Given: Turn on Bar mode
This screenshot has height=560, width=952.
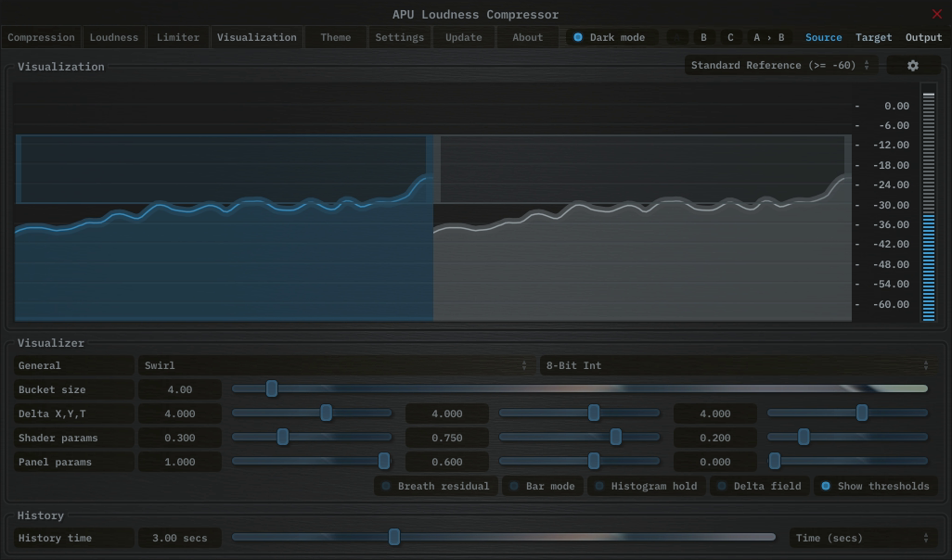Looking at the screenshot, I should pyautogui.click(x=542, y=486).
